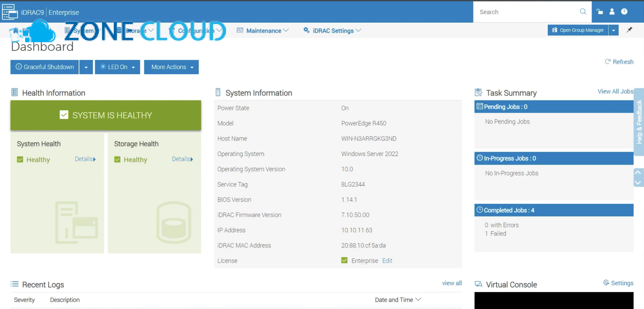The image size is (644, 309).
Task: Click the System Information server icon
Action: [x=218, y=92]
